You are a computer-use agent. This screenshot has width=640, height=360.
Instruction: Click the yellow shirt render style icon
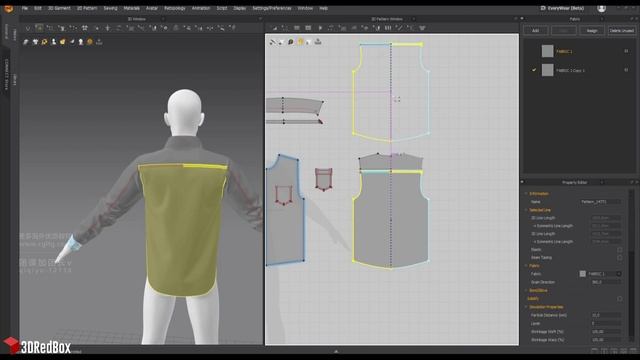(x=62, y=42)
